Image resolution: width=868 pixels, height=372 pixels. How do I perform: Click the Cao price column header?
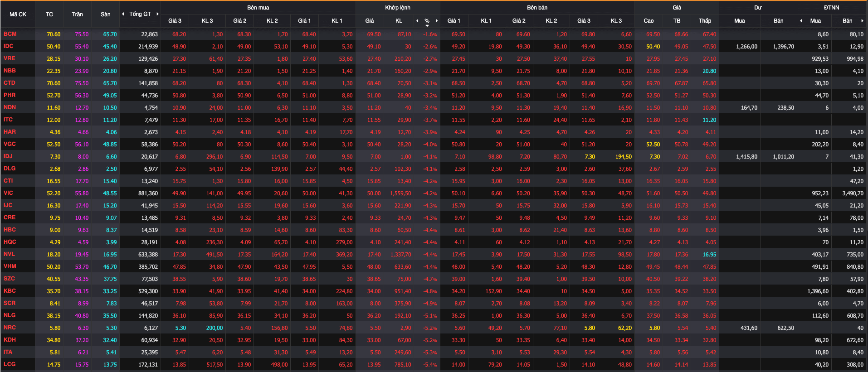click(x=649, y=21)
